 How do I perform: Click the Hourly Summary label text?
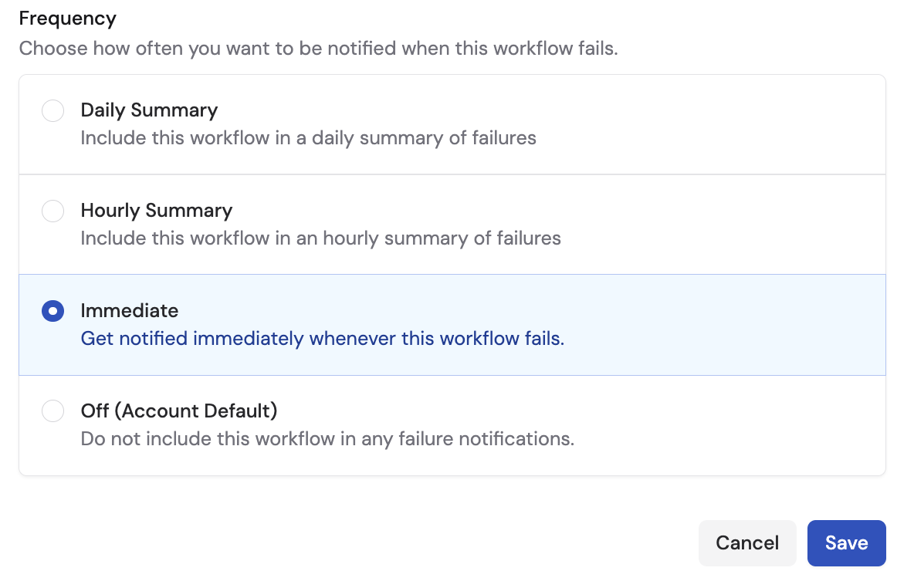click(x=157, y=211)
